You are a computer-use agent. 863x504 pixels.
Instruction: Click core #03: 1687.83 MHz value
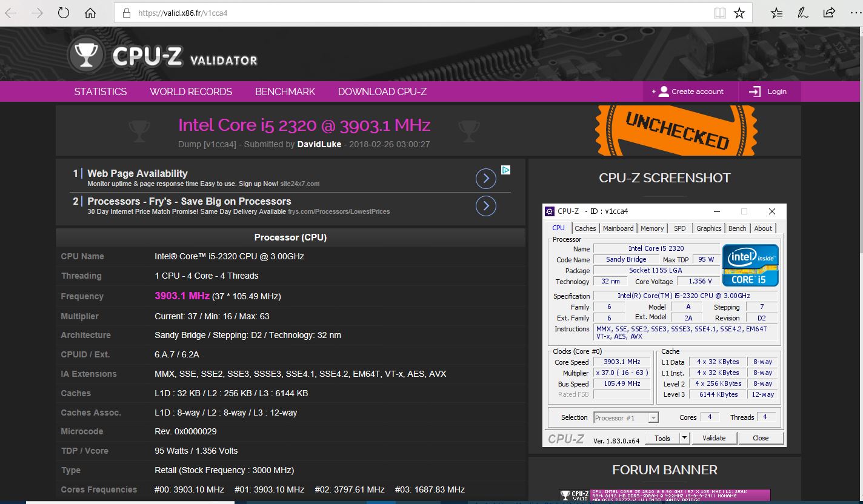[x=430, y=489]
